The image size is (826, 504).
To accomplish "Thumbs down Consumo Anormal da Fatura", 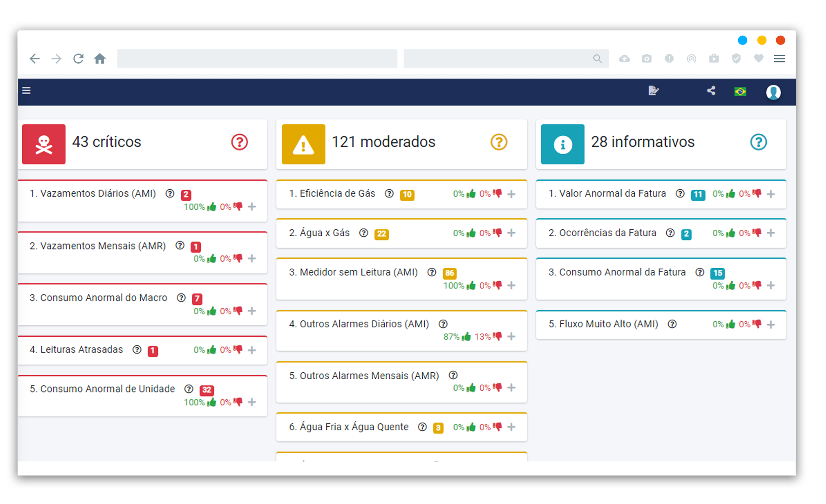I will (x=757, y=286).
